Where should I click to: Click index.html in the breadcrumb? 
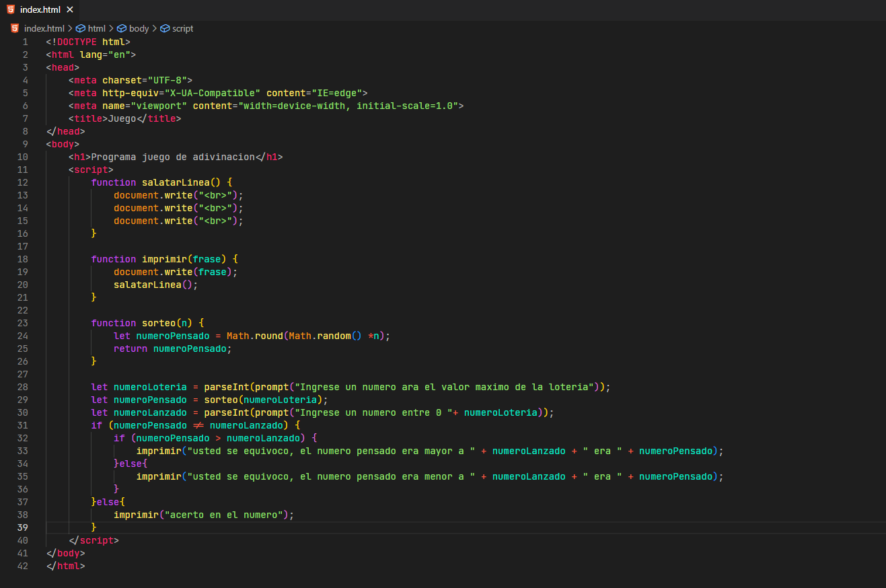(44, 28)
